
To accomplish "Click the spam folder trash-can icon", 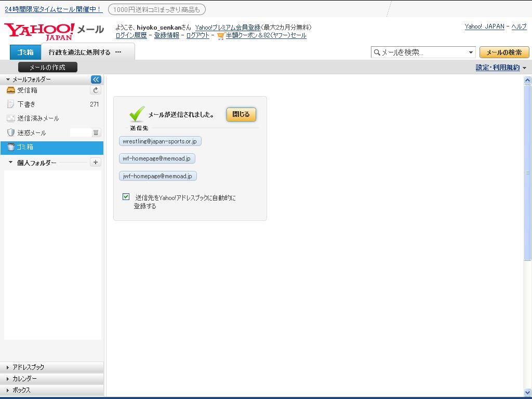I will [x=96, y=132].
